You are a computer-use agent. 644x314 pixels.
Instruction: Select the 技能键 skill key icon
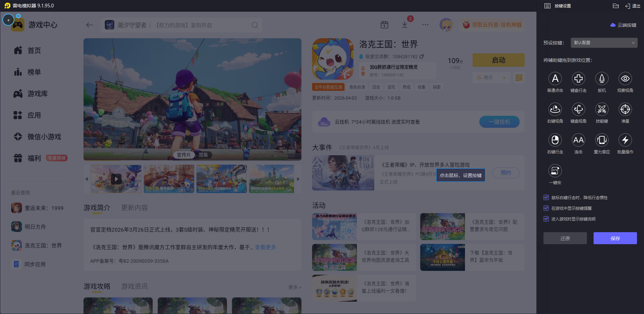[x=602, y=110]
